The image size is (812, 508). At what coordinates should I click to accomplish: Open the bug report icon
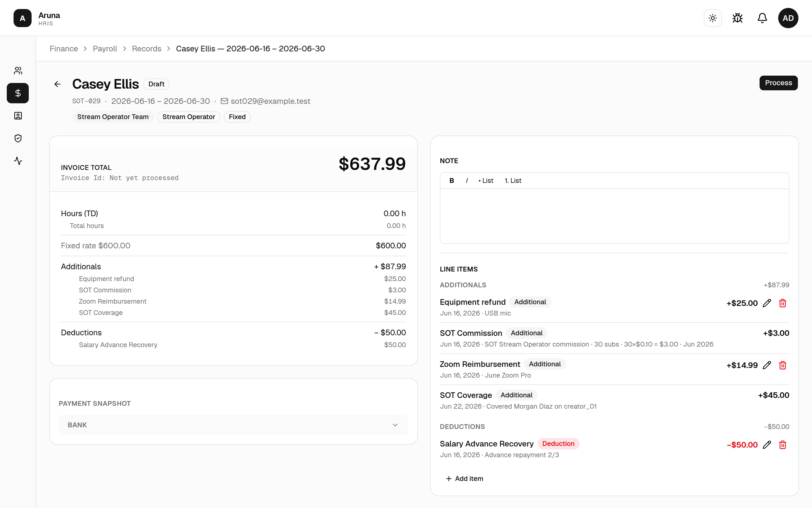click(738, 18)
